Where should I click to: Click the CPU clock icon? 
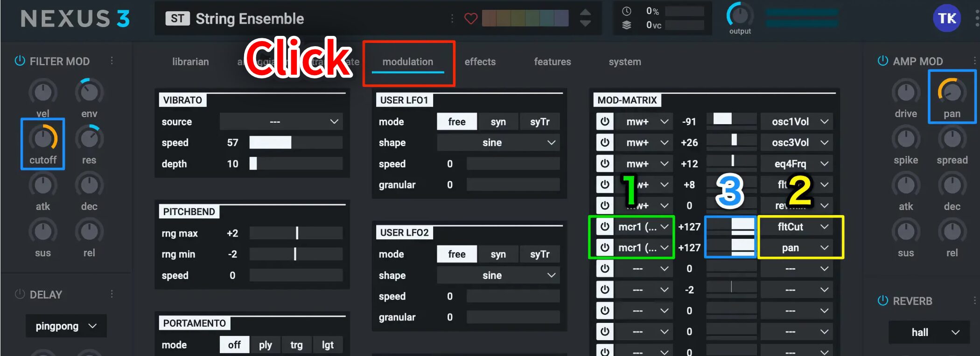pyautogui.click(x=626, y=11)
